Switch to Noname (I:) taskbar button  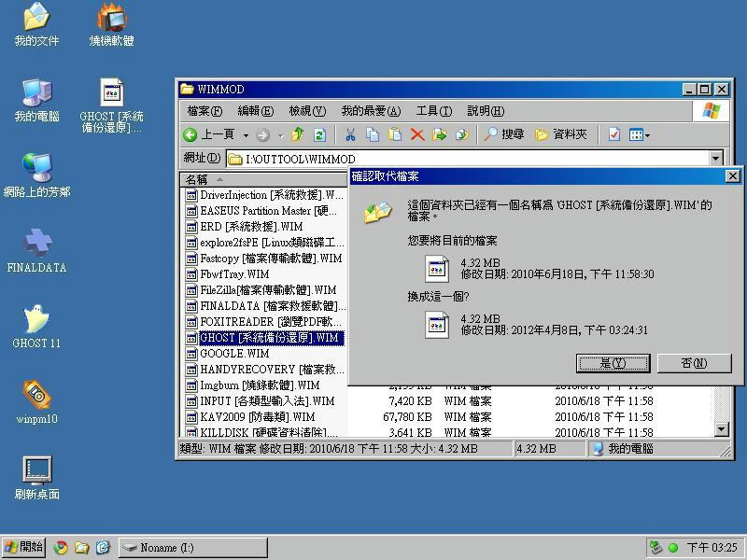[193, 548]
